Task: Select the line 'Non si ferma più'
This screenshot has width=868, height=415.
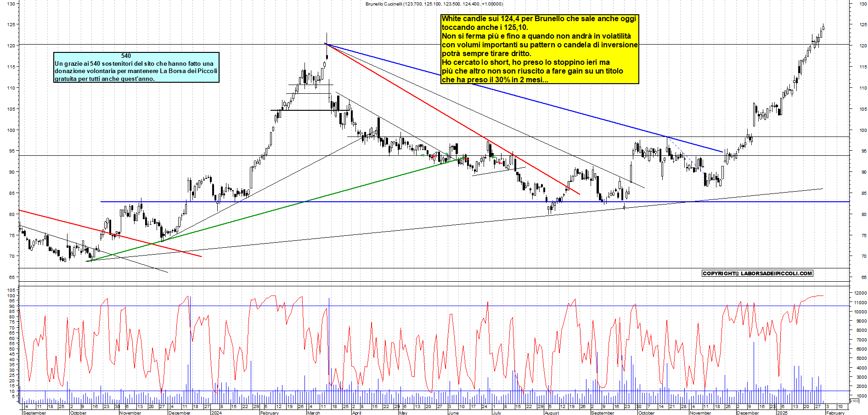Action: coord(536,36)
